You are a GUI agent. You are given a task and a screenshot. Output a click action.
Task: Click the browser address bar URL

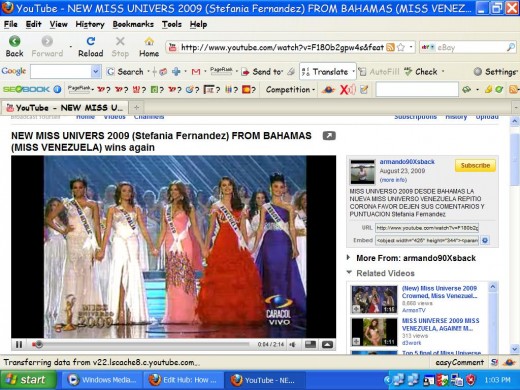282,47
